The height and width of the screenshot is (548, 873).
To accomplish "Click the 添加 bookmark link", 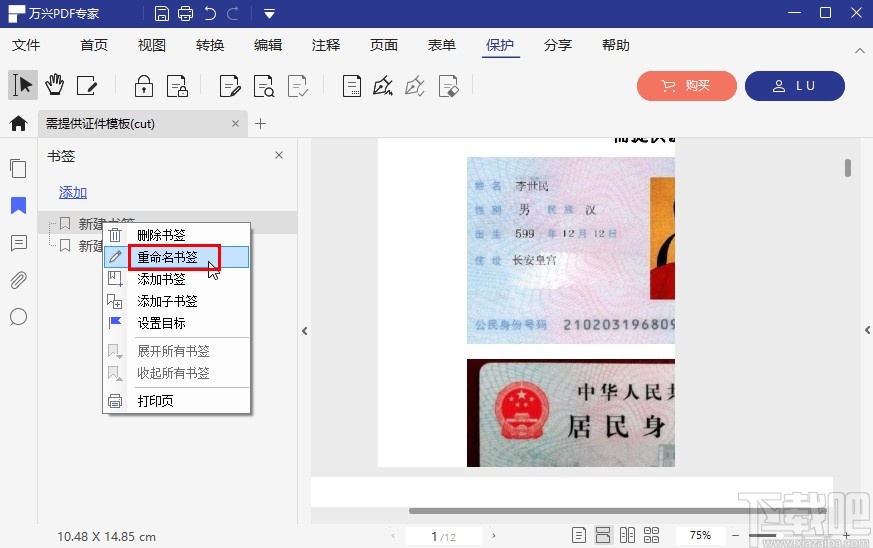I will pos(73,193).
